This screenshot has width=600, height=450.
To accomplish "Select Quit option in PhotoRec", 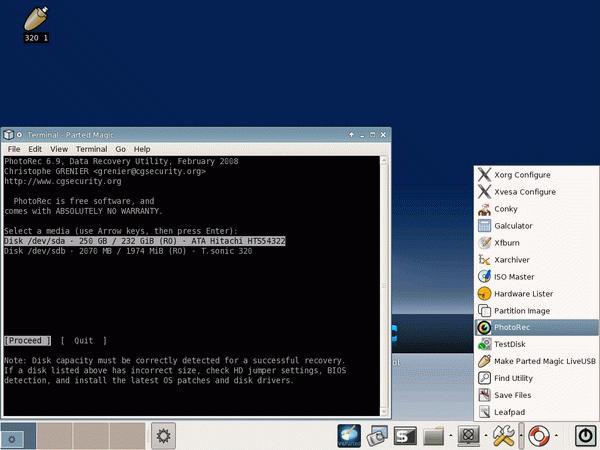I will 83,340.
